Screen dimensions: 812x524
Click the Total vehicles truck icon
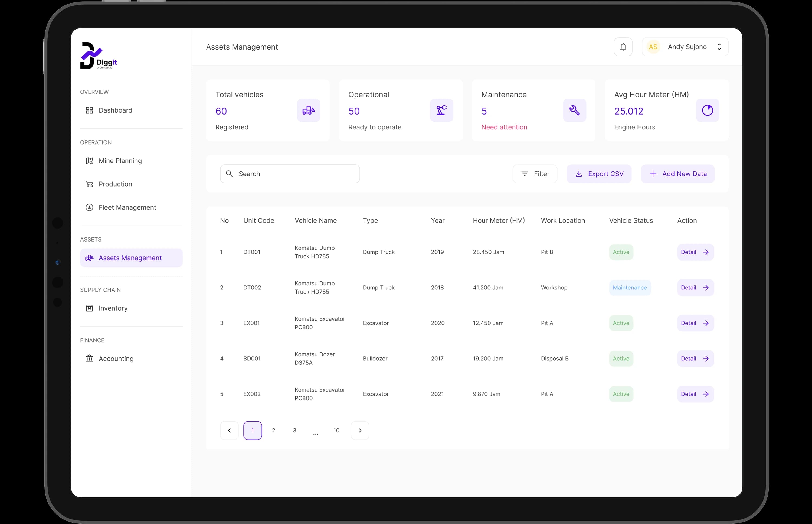click(x=308, y=110)
